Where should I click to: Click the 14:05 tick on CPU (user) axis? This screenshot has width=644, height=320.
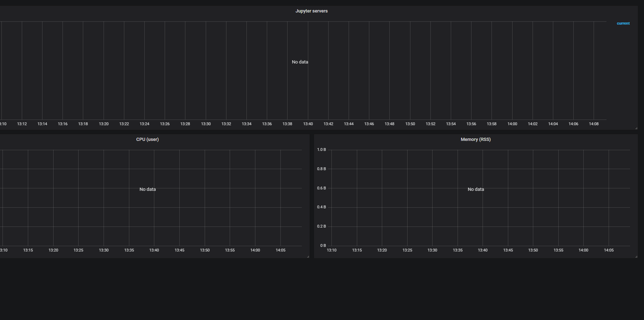pos(280,250)
